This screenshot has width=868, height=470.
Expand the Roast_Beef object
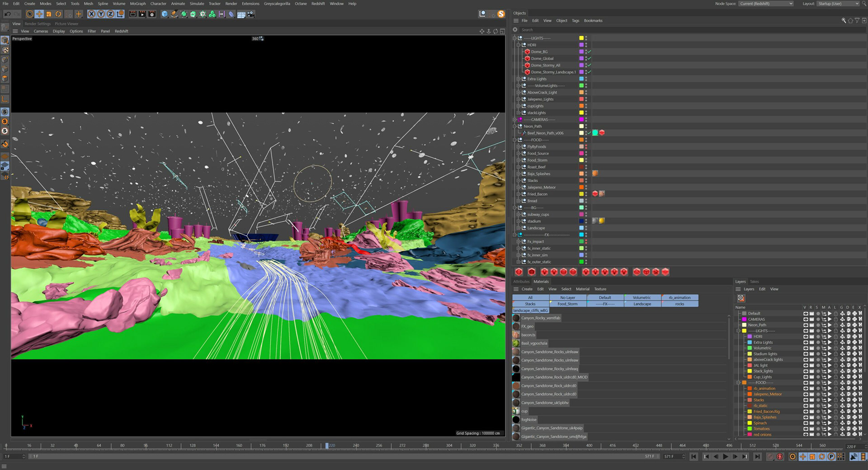[519, 167]
